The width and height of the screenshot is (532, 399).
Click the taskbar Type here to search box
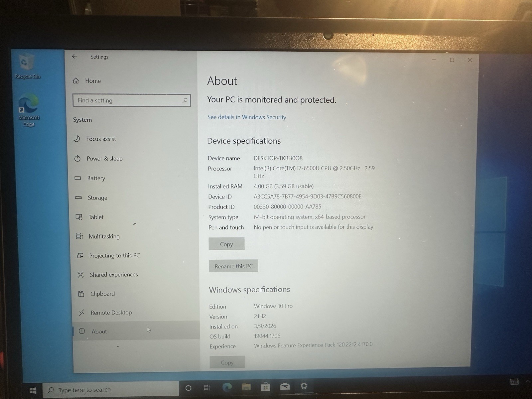111,390
